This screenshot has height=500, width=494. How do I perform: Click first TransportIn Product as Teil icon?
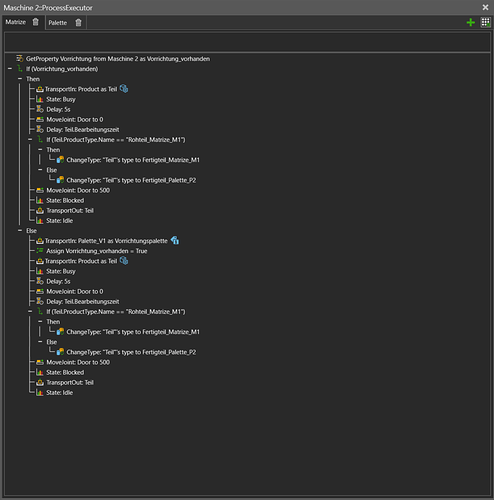point(40,89)
